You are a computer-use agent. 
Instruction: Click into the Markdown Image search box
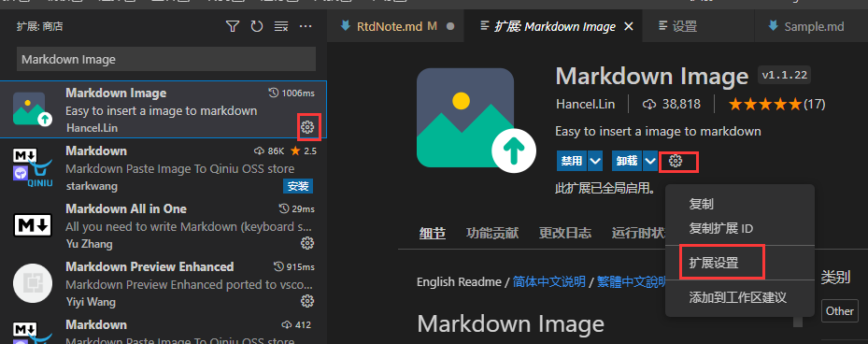(x=166, y=59)
